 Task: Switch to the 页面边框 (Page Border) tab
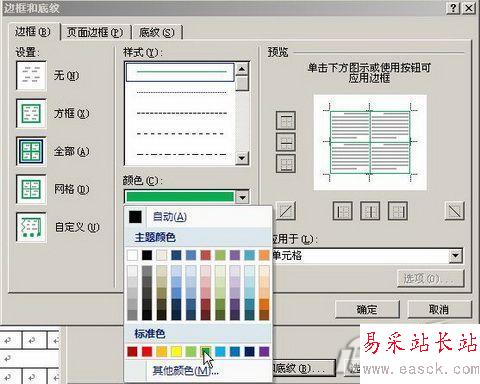[95, 32]
